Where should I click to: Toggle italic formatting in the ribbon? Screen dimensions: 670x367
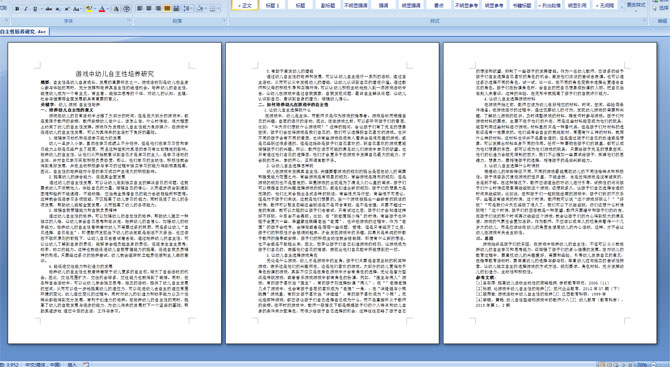pos(26,9)
